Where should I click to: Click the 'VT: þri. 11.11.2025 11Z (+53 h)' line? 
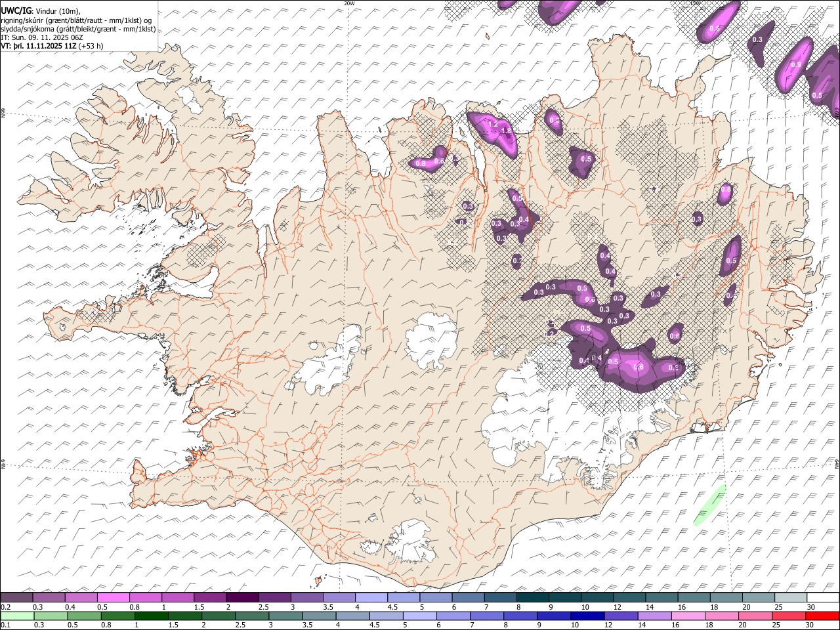tap(52, 46)
